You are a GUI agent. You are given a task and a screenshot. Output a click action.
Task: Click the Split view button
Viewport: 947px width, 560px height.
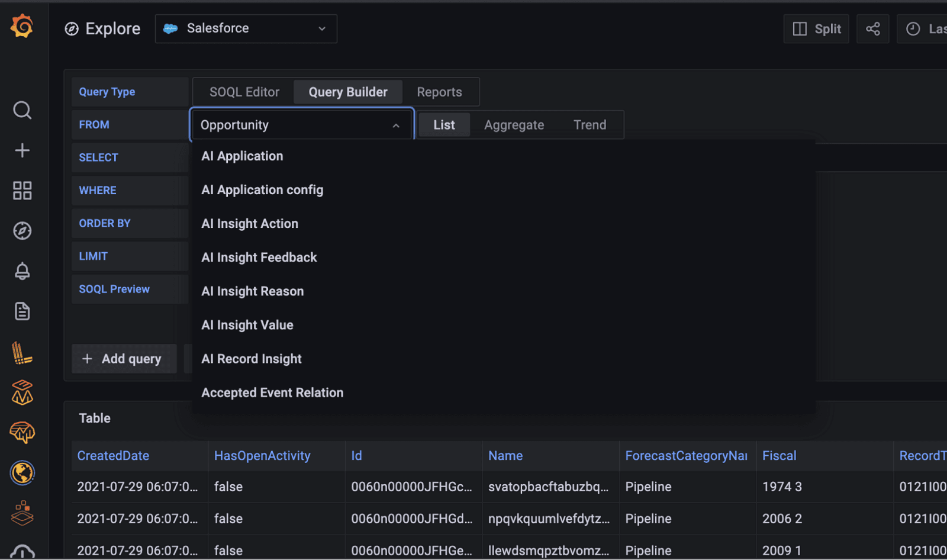(816, 29)
